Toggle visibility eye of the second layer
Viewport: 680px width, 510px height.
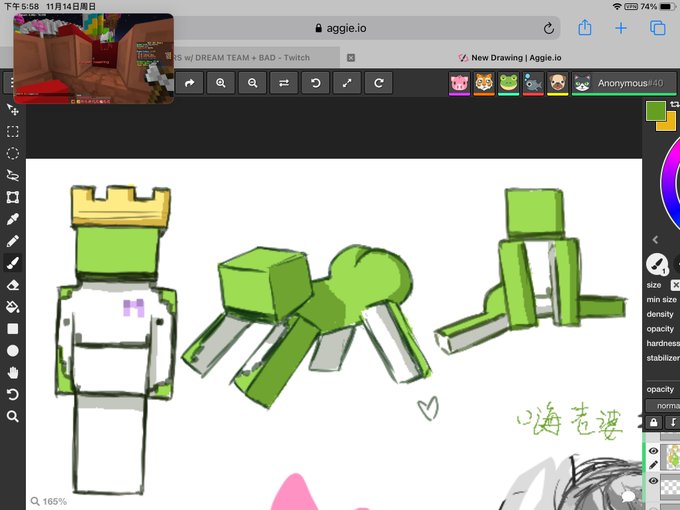tap(653, 481)
